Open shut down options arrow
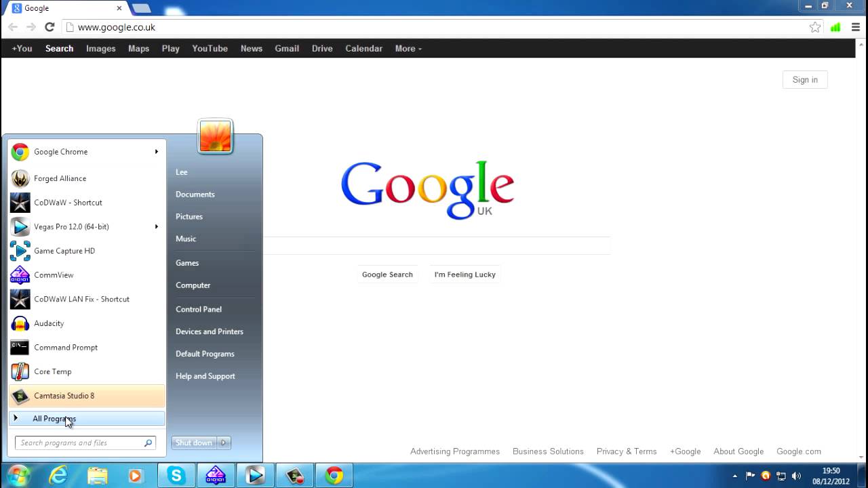The height and width of the screenshot is (488, 868). tap(223, 443)
